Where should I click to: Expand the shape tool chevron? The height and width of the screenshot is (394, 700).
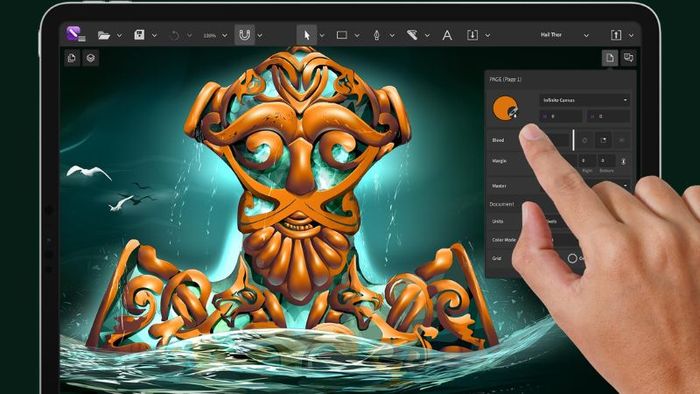[x=357, y=35]
